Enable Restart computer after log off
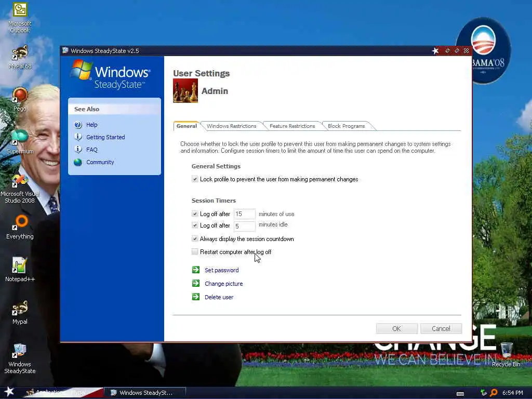Viewport: 532px width, 399px height. pyautogui.click(x=194, y=252)
